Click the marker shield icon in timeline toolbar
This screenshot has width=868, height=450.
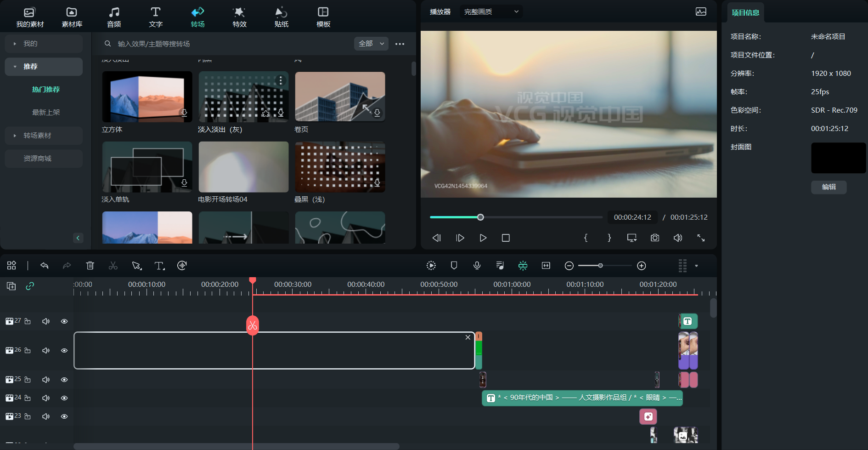pos(454,266)
